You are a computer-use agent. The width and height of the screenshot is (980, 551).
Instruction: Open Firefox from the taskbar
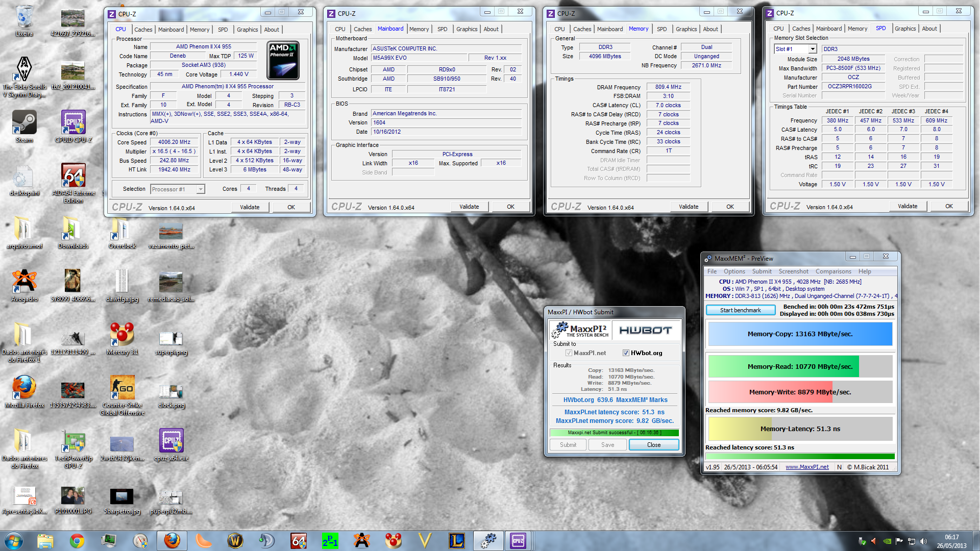point(172,541)
